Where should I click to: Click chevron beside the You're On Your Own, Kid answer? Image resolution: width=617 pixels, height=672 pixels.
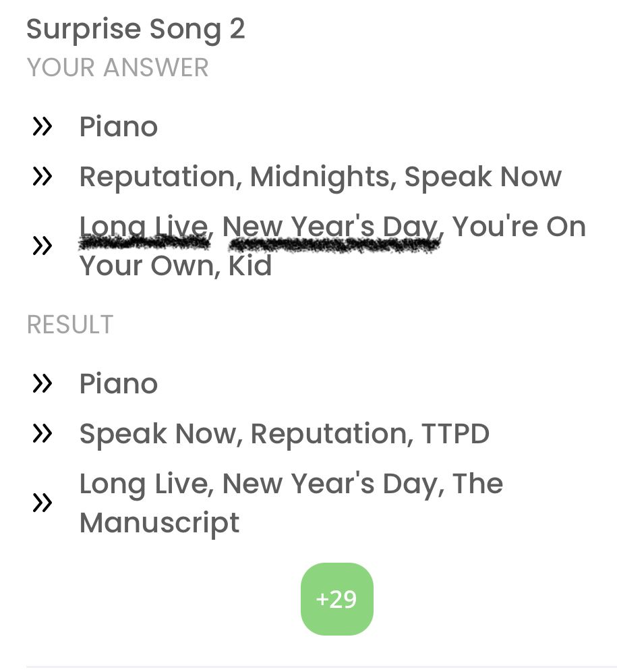tap(42, 246)
